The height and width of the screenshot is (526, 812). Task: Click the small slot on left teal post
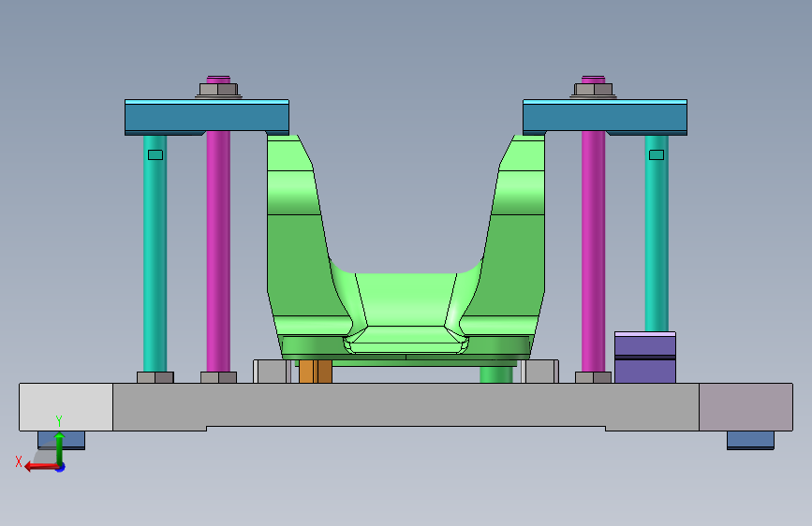click(155, 154)
